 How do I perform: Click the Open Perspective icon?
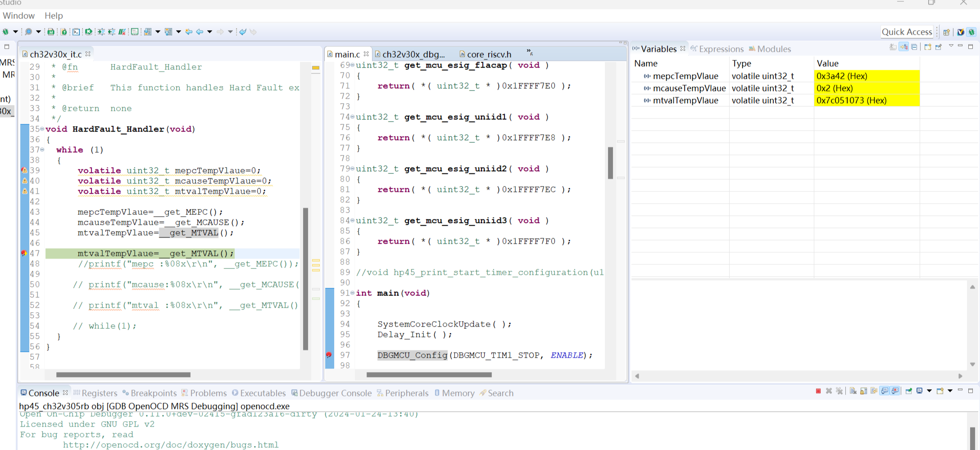947,32
